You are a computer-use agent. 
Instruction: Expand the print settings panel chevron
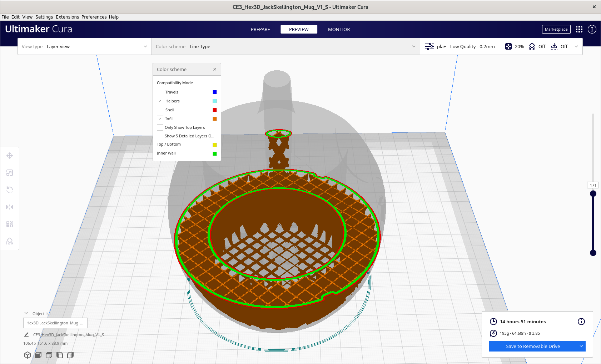[x=576, y=46]
